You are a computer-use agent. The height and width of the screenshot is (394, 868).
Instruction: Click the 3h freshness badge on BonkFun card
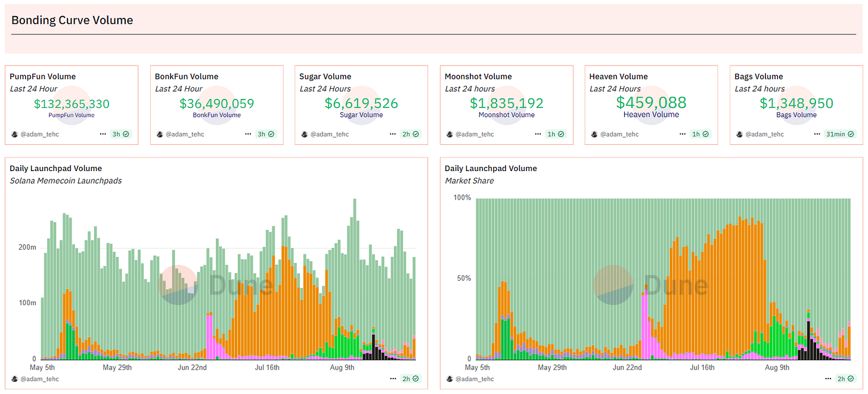pyautogui.click(x=266, y=134)
